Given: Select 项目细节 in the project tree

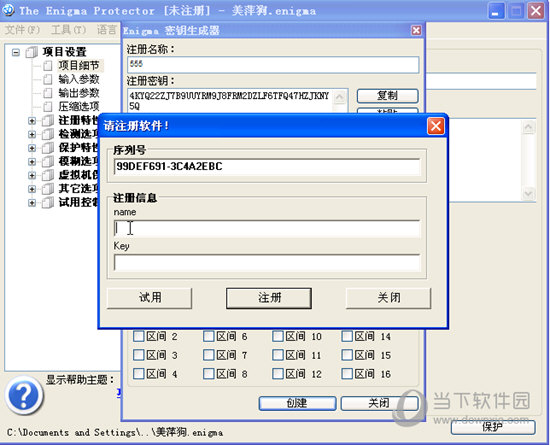Looking at the screenshot, I should click(79, 66).
